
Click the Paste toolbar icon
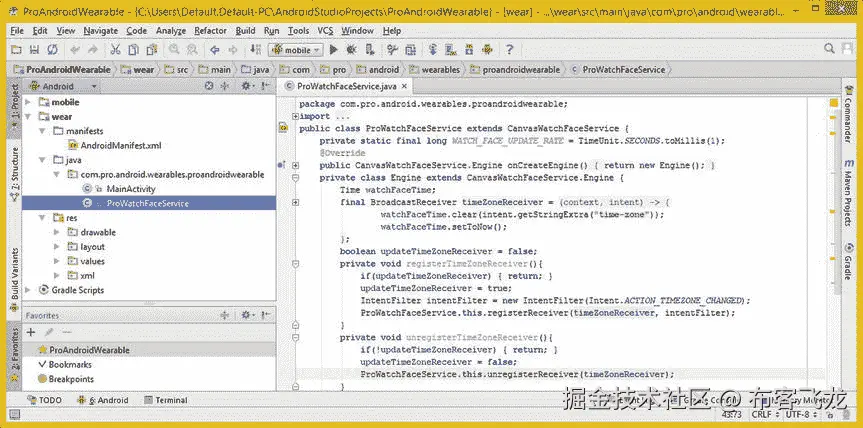150,50
